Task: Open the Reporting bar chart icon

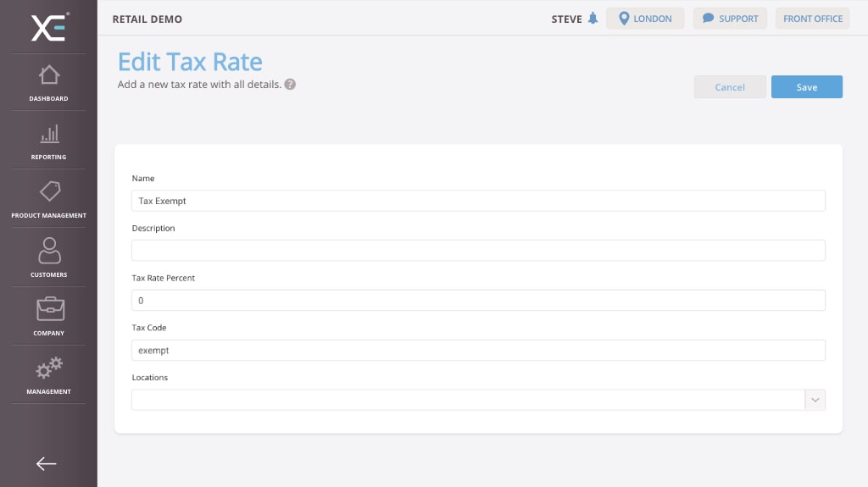Action: [x=49, y=134]
